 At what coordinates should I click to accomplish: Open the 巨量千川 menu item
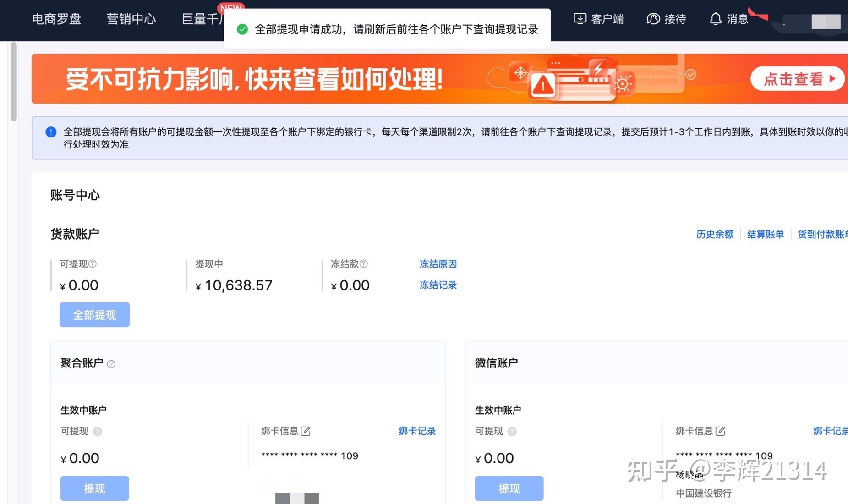202,19
